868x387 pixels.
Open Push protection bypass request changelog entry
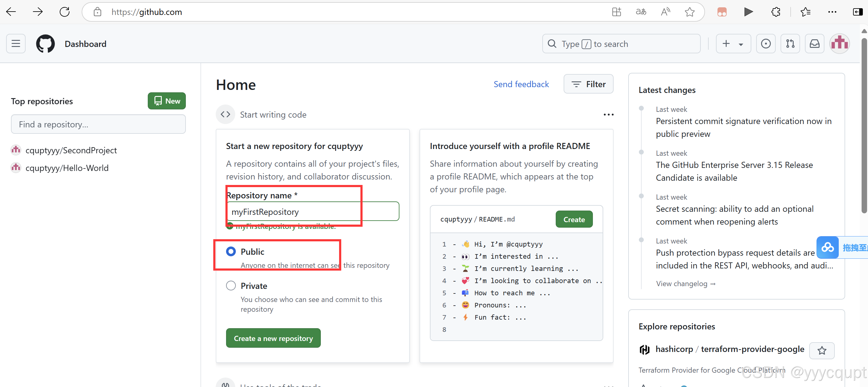[744, 259]
